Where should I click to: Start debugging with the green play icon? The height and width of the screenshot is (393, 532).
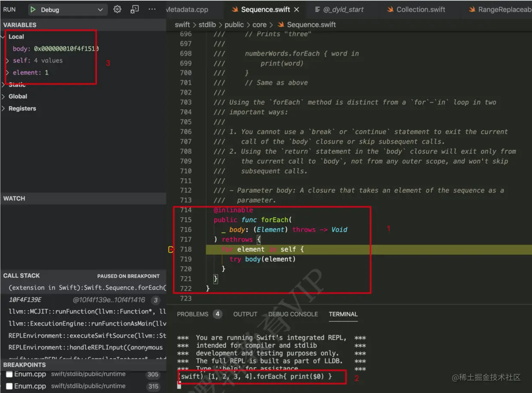tap(33, 9)
